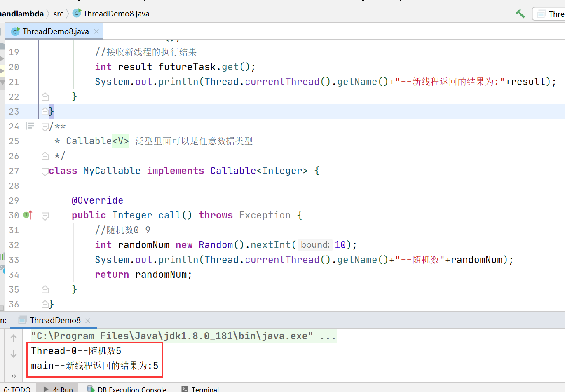The image size is (565, 392).
Task: Click the Terminal prompt icon
Action: (185, 389)
